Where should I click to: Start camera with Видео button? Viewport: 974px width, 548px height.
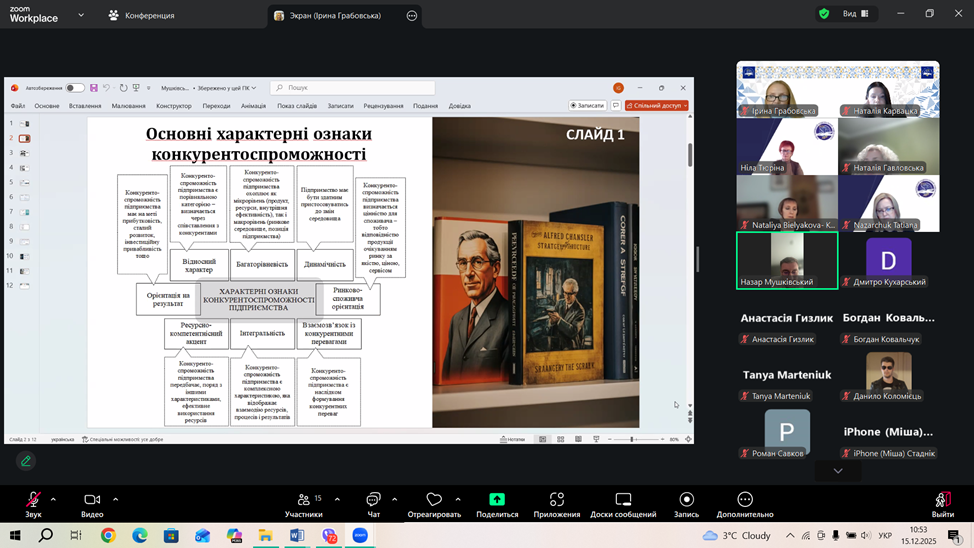tap(92, 503)
